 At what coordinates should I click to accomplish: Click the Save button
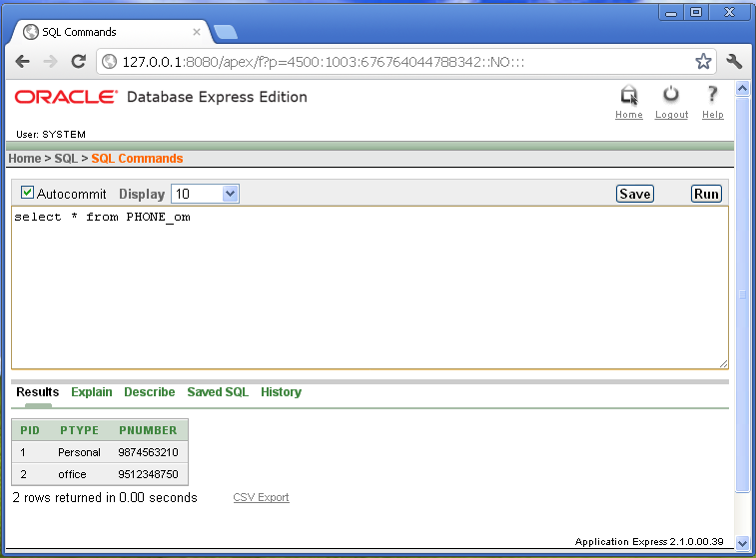[x=634, y=194]
